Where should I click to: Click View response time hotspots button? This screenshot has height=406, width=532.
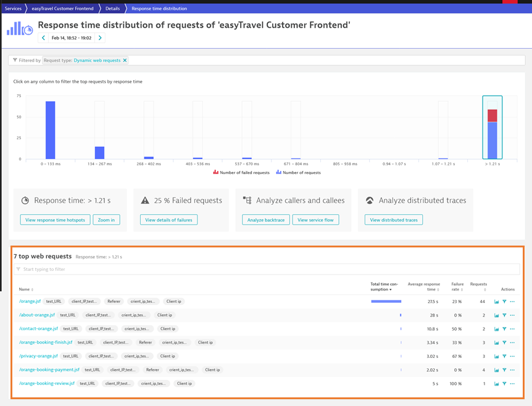(56, 220)
